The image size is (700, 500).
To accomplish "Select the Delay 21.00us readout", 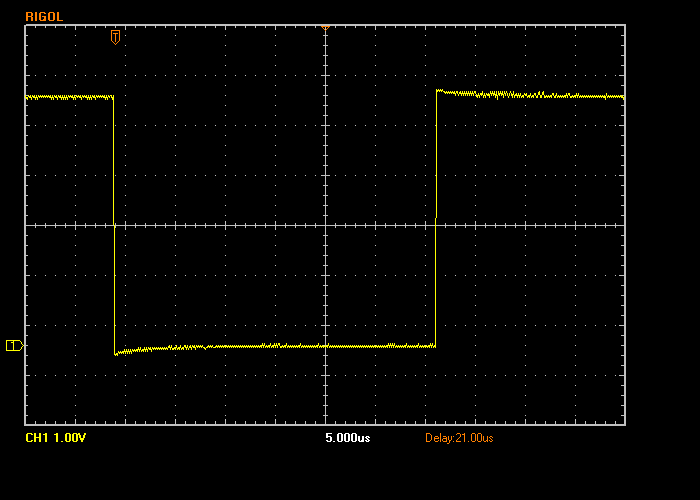I will [x=459, y=438].
